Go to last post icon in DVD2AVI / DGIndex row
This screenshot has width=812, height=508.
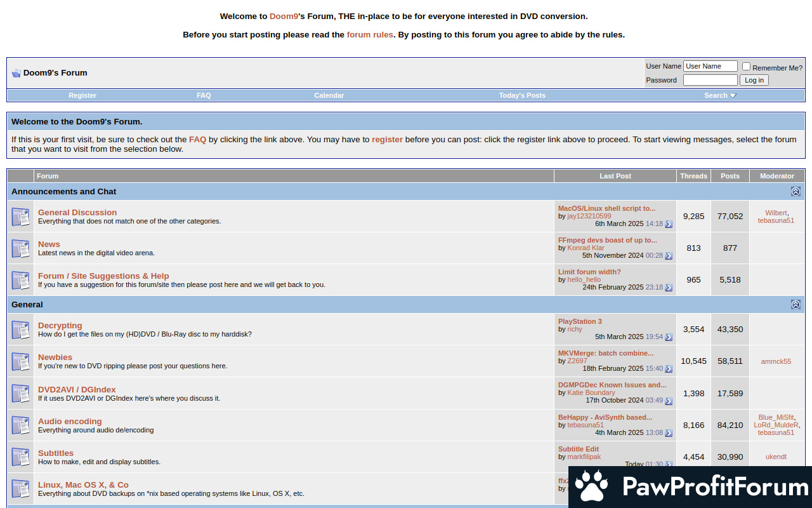pyautogui.click(x=669, y=401)
